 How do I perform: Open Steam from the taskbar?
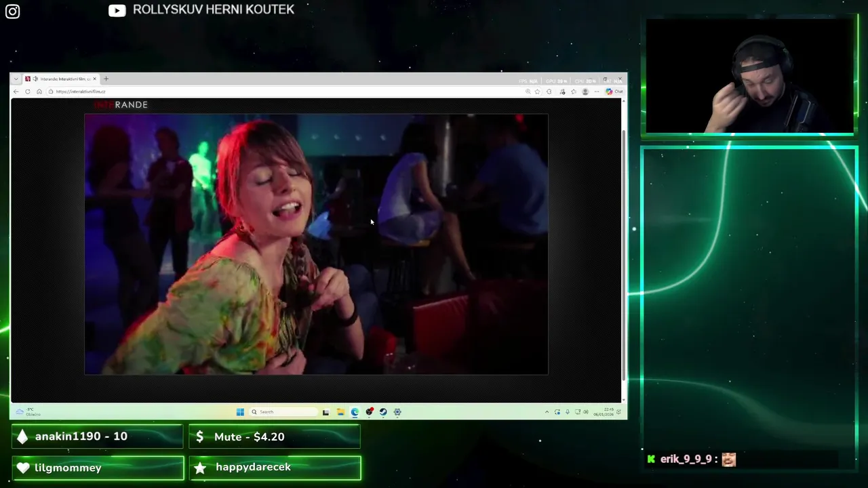[x=383, y=411]
